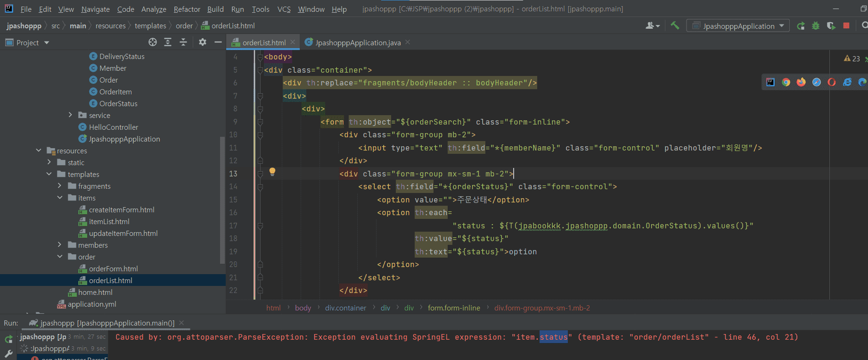Click div.container in HTML breadcrumb bar
Screen dimensions: 868x360
(345, 308)
